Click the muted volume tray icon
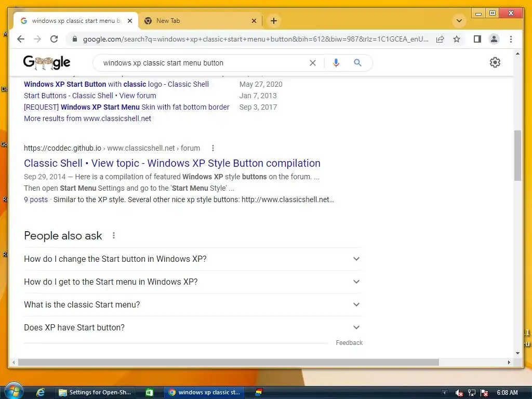The width and height of the screenshot is (532, 399). (x=459, y=393)
